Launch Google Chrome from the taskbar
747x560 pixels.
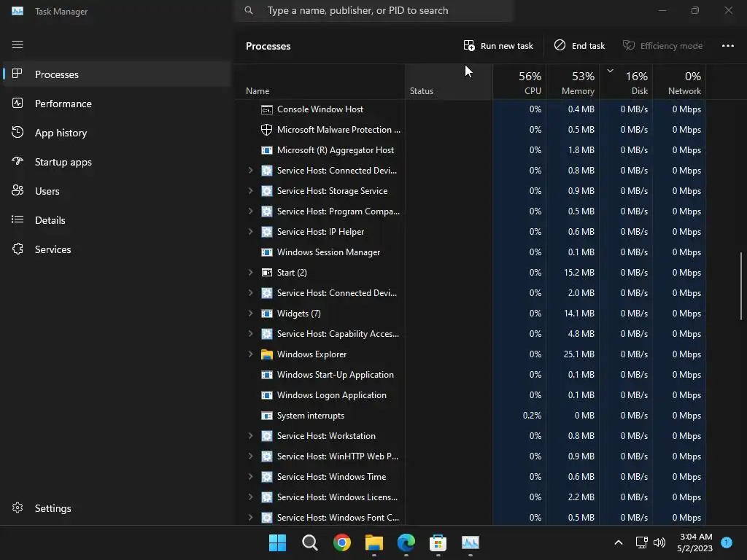pyautogui.click(x=342, y=542)
